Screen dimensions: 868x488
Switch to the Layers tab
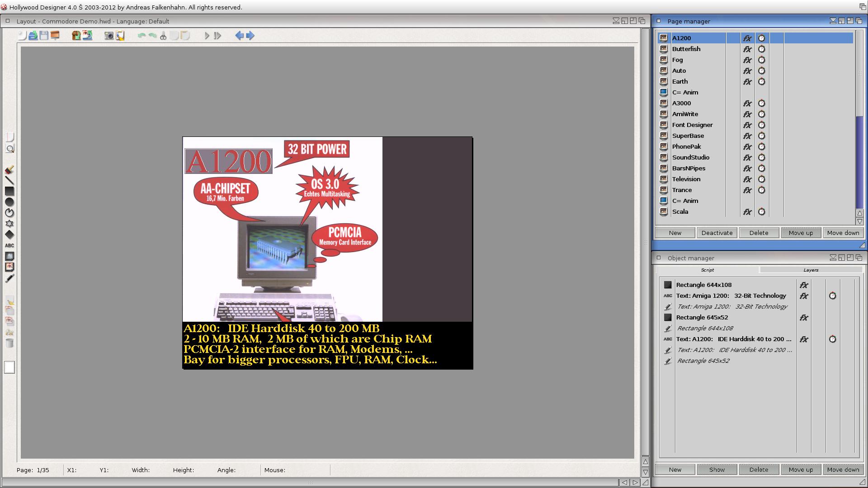tap(811, 270)
